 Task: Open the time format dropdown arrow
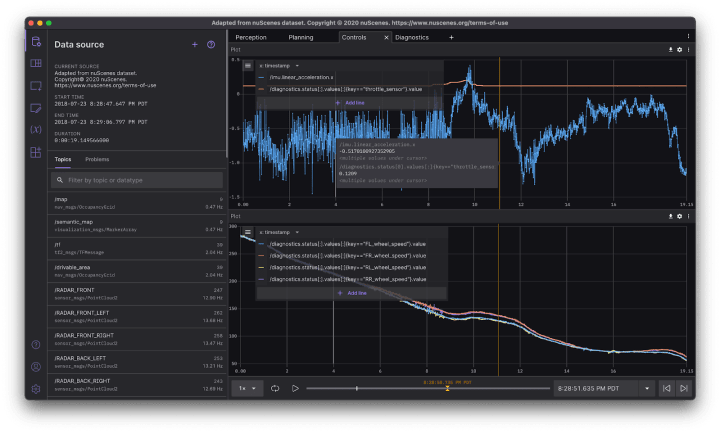tap(647, 388)
